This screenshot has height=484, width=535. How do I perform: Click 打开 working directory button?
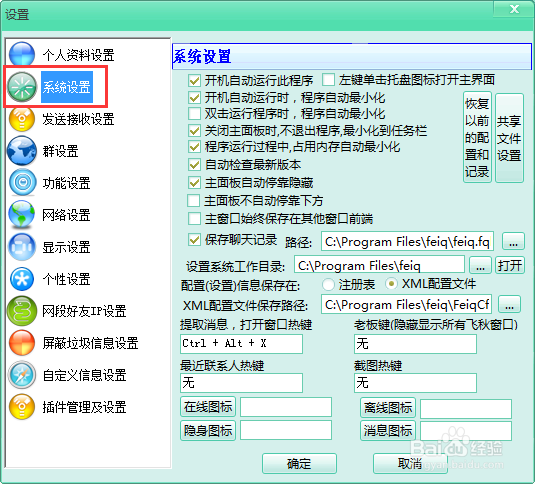tap(510, 265)
